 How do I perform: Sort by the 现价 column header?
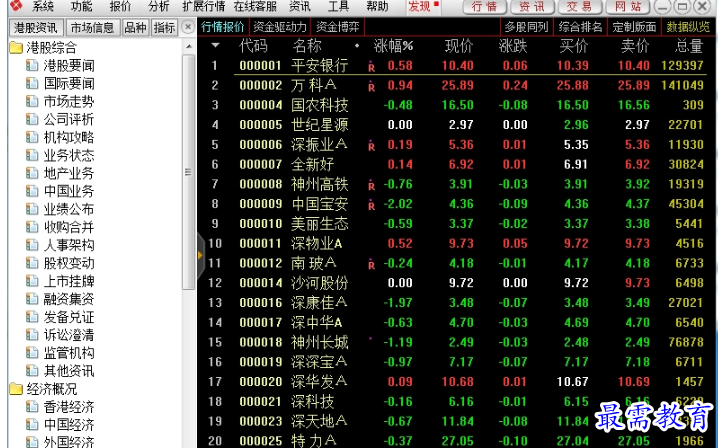(x=459, y=46)
